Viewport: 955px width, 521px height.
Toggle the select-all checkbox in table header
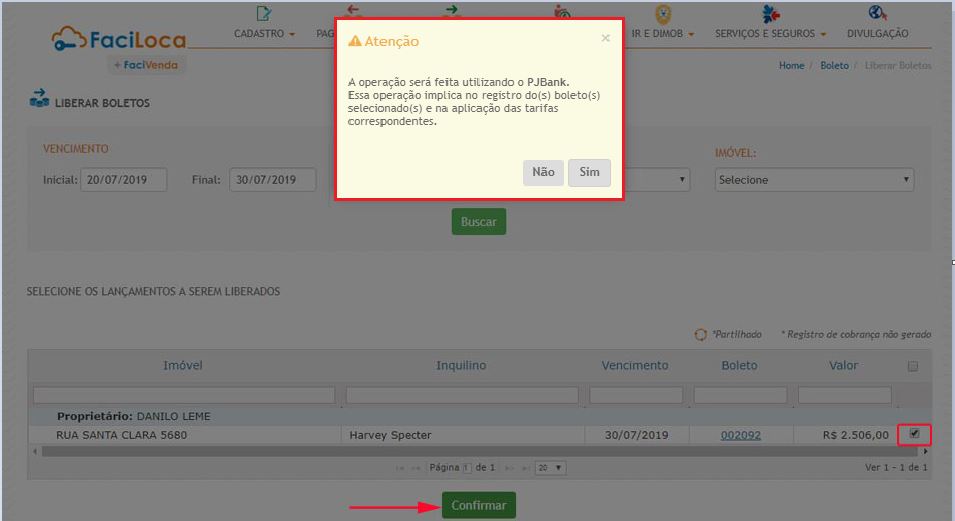coord(912,367)
